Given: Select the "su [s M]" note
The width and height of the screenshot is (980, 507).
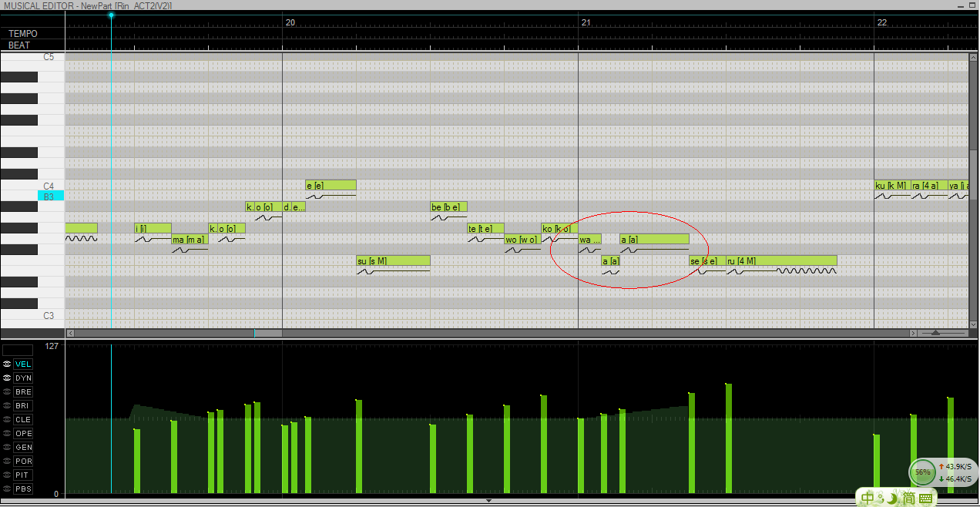Looking at the screenshot, I should pyautogui.click(x=393, y=260).
